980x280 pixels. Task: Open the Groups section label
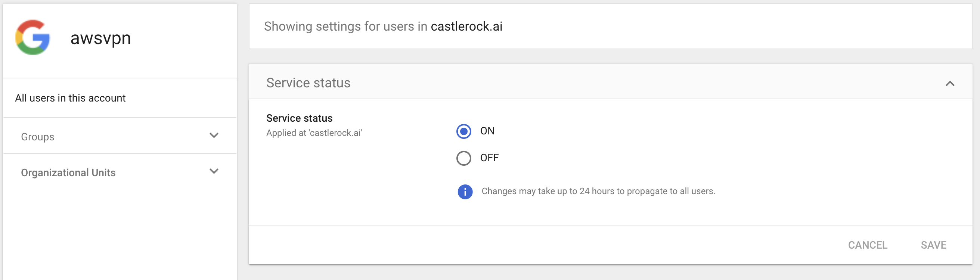click(38, 137)
